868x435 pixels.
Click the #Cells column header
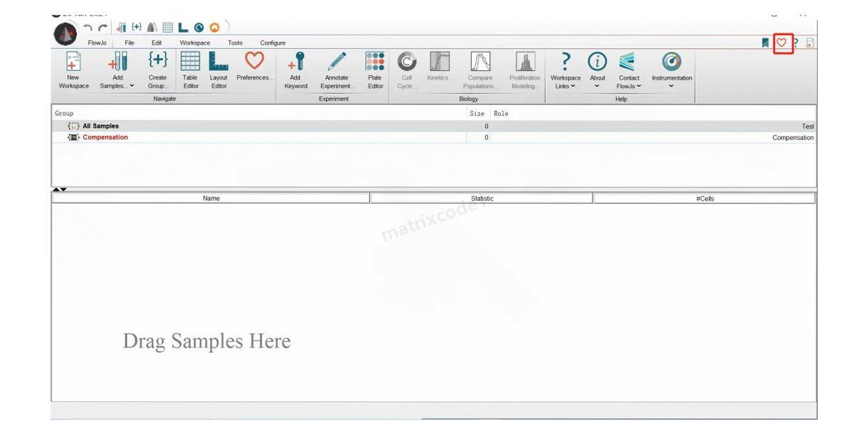[x=705, y=199]
